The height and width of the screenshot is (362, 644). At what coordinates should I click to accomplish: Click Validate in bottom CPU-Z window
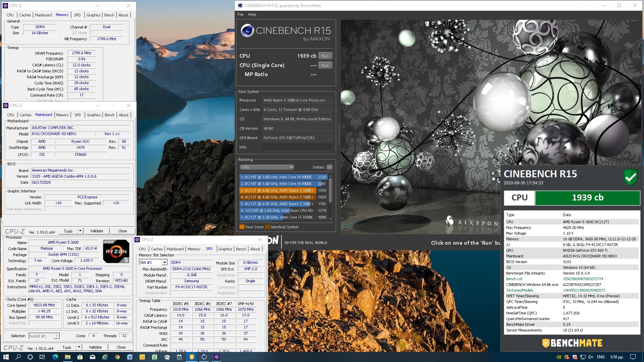click(x=95, y=347)
